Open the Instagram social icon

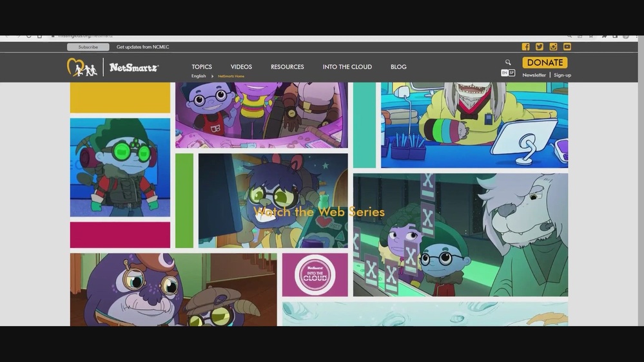point(553,47)
